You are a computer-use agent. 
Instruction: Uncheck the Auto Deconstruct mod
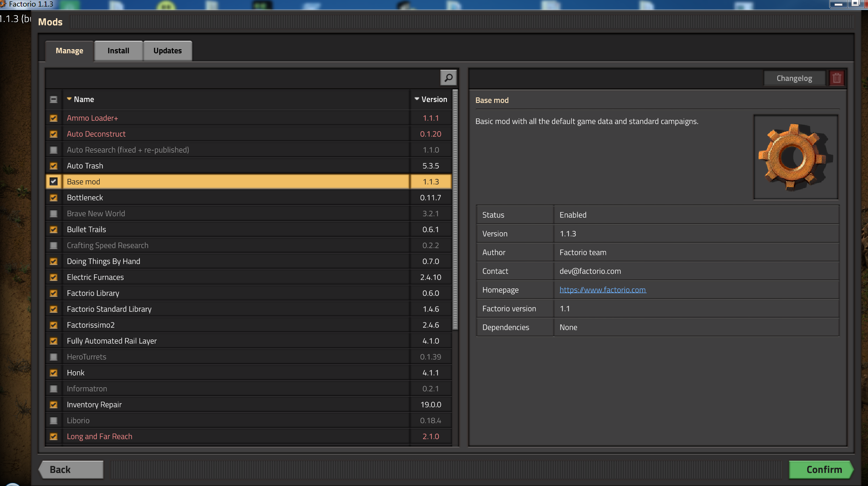pos(54,134)
